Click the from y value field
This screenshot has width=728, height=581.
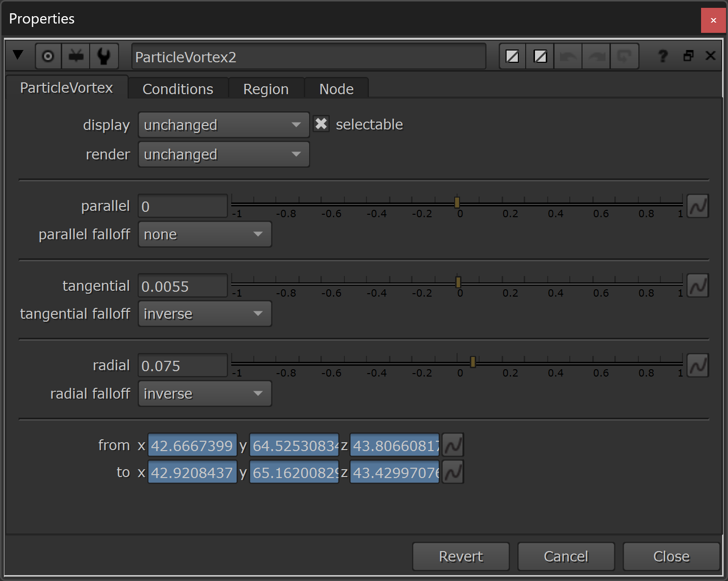294,446
